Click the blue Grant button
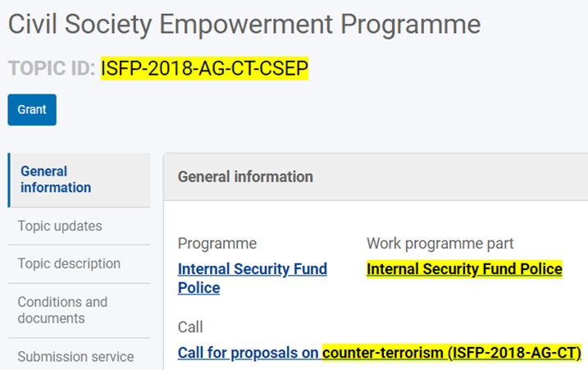The width and height of the screenshot is (588, 370). tap(32, 110)
